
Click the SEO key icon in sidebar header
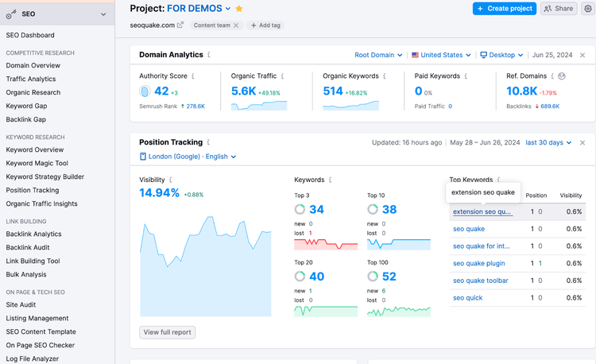click(11, 14)
